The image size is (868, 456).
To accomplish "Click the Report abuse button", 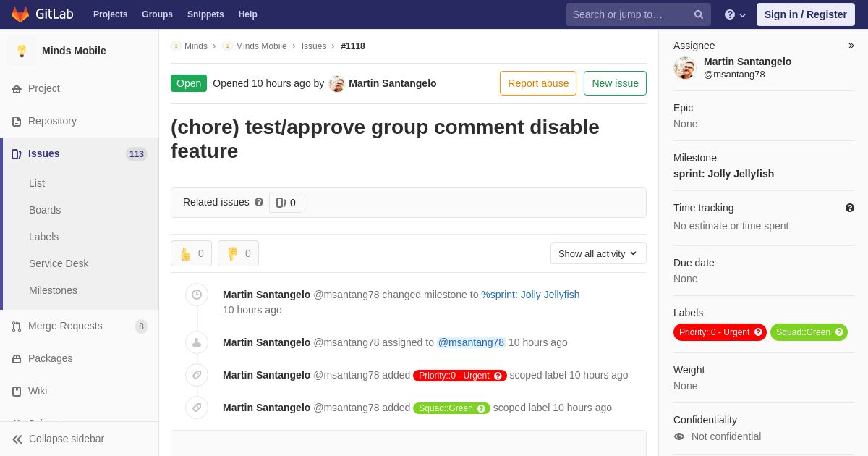I will tap(537, 83).
